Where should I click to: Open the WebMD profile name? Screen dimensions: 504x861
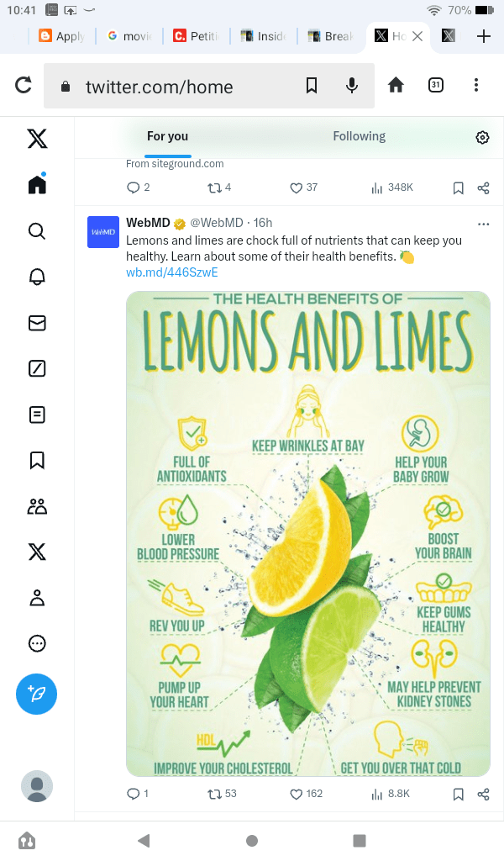[148, 223]
